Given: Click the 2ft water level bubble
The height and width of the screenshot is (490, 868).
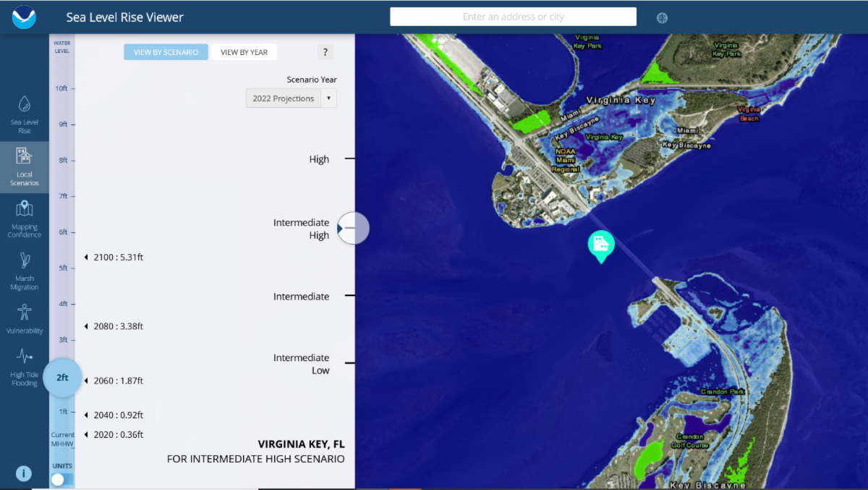Looking at the screenshot, I should pos(61,377).
